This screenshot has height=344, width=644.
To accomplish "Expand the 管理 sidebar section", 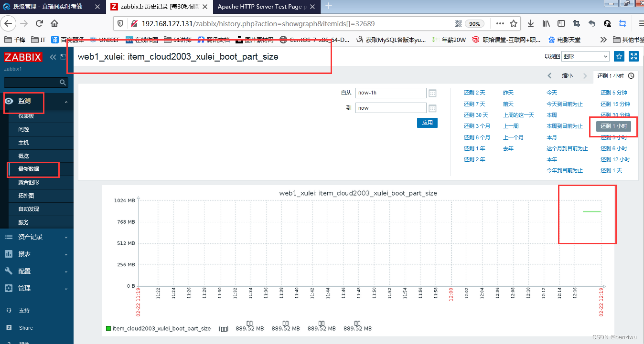I will pyautogui.click(x=37, y=288).
